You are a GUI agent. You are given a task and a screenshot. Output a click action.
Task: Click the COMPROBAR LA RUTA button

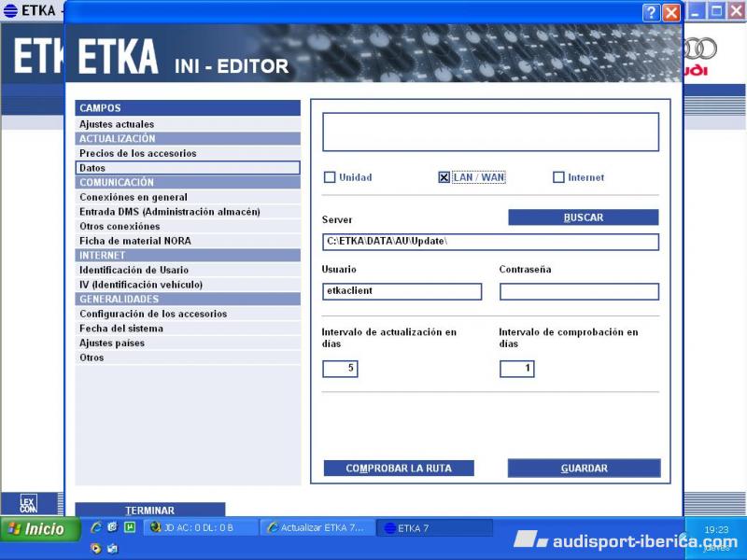(399, 469)
